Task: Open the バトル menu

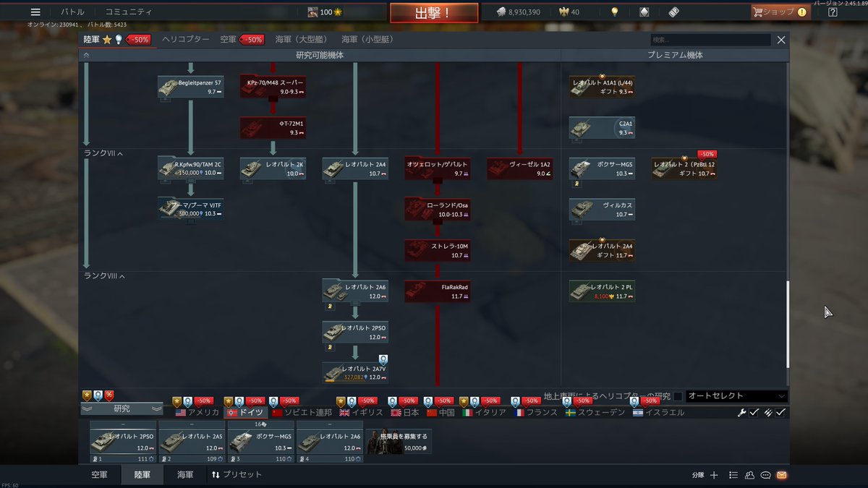Action: point(72,12)
